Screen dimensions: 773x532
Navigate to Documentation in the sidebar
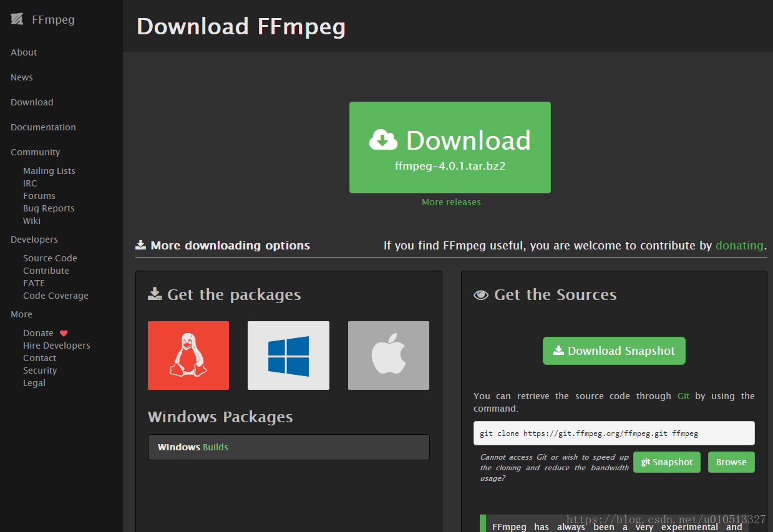42,127
